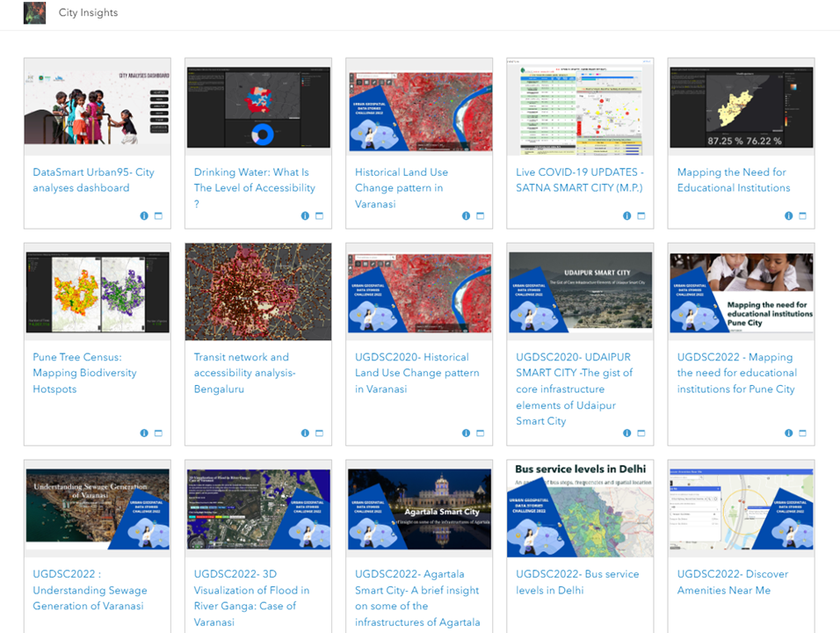Click open-item icon on Mapping Educational Institutions card
This screenshot has height=633, width=840.
[x=803, y=215]
